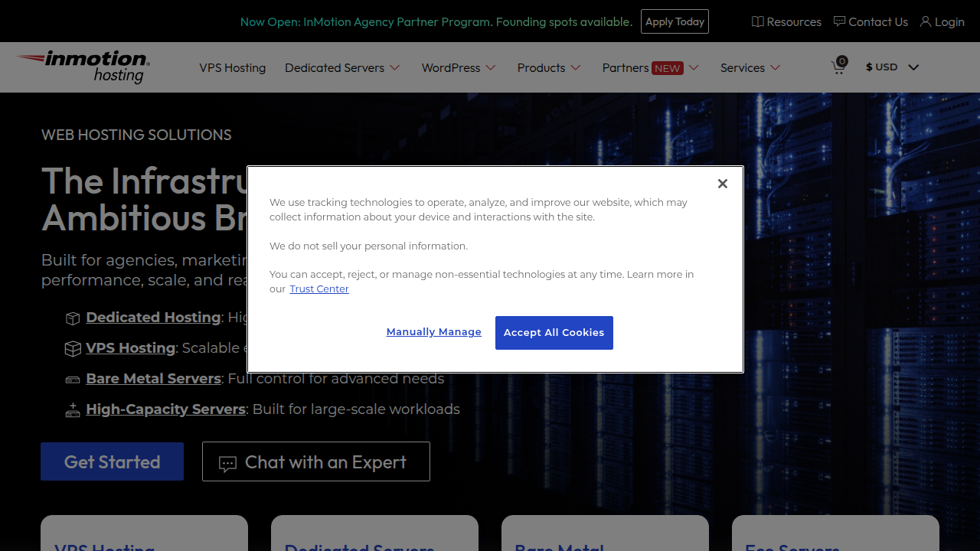Viewport: 980px width, 551px height.
Task: Click the Contact Us chat icon
Action: point(840,21)
